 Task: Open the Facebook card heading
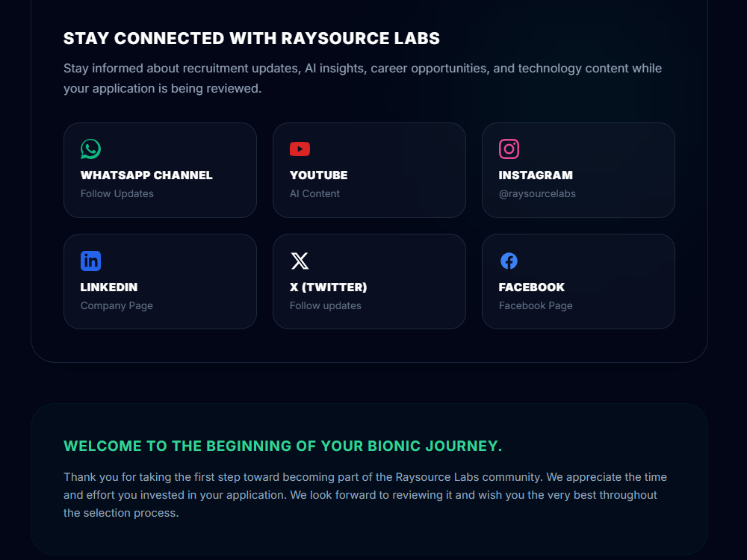(x=532, y=287)
